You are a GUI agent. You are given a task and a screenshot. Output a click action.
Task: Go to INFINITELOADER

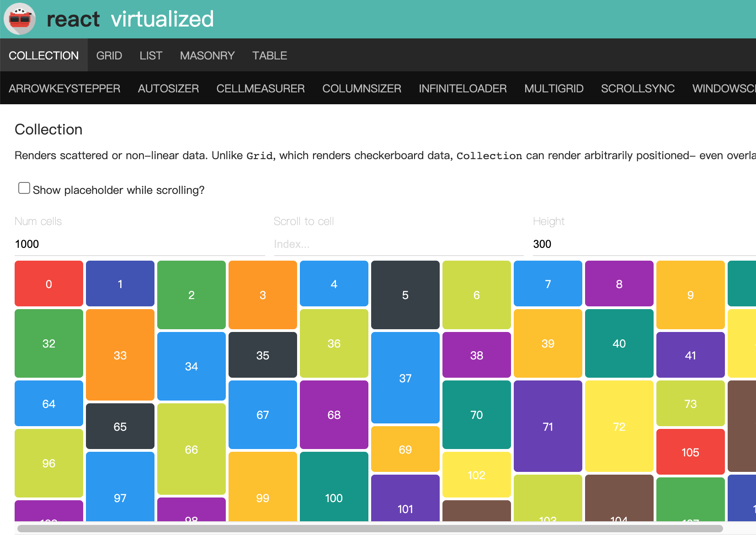[463, 88]
